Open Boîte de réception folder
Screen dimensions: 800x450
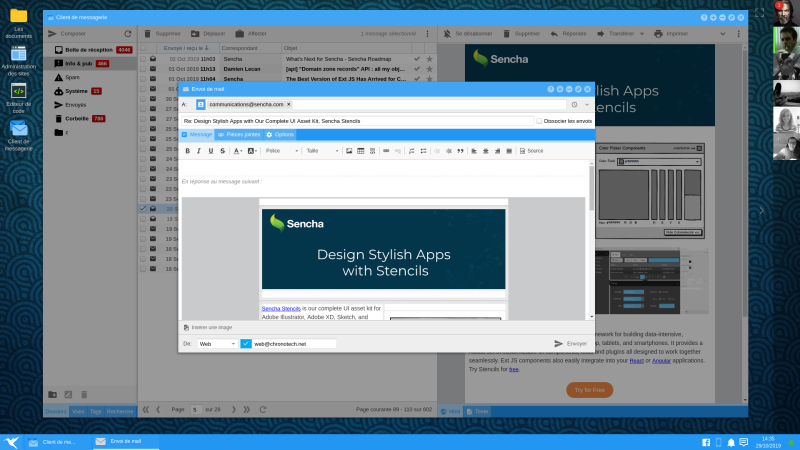point(89,50)
